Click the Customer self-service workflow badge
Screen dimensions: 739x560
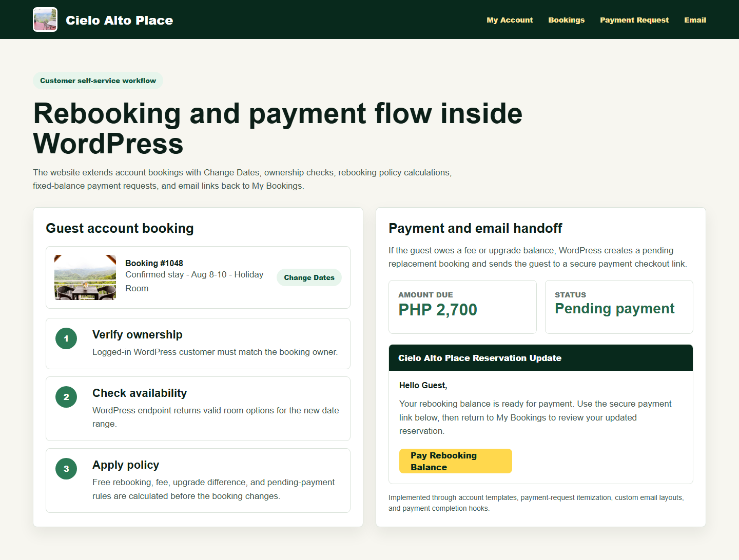[98, 81]
